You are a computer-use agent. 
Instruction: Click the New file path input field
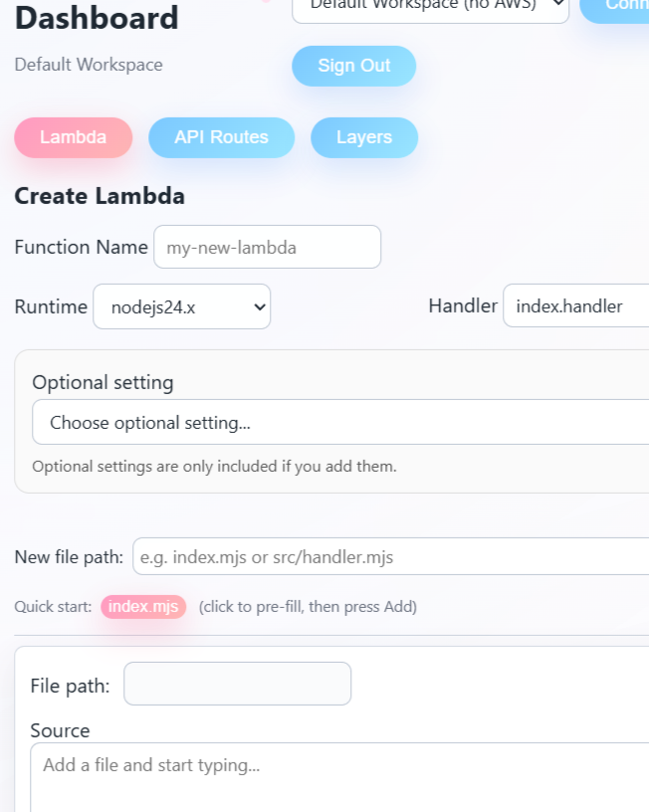(x=388, y=557)
